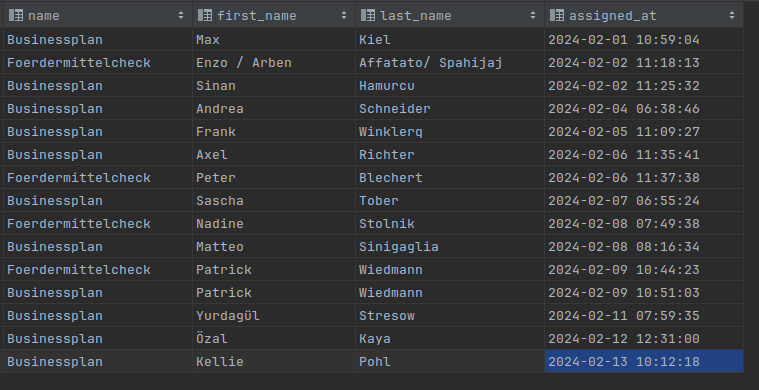Toggle sort arrows on assigned_at column

click(x=732, y=15)
